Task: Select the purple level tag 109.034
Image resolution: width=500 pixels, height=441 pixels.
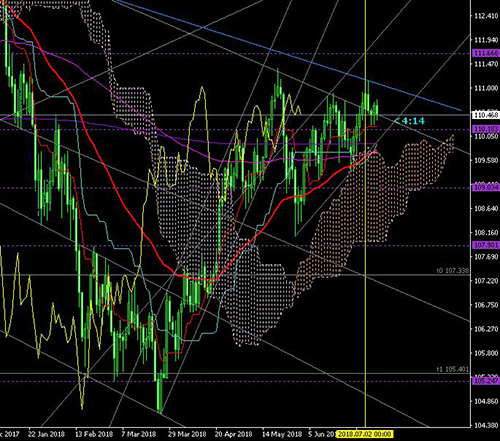Action: (486, 187)
